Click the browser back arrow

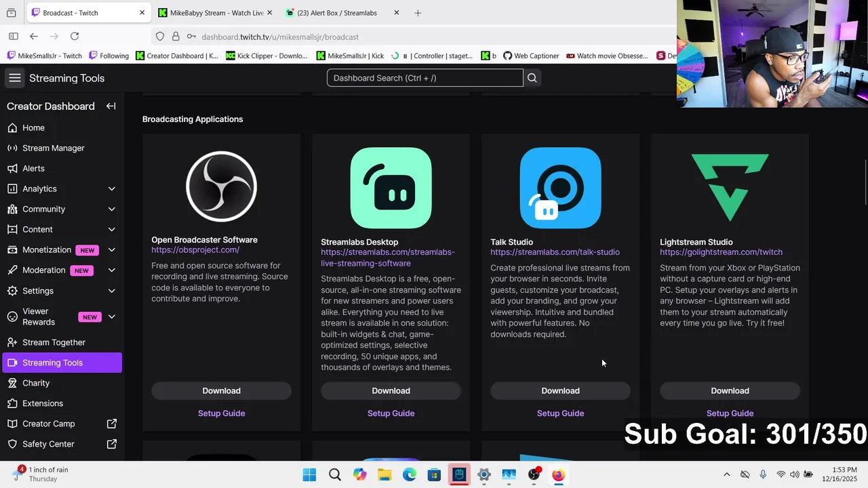pos(34,37)
